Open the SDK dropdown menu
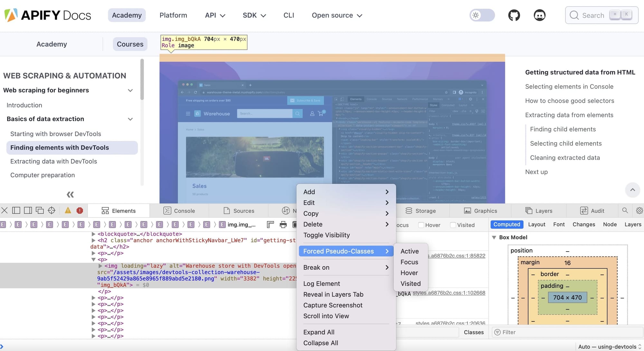Screen dimensions: 644x351 (x=254, y=15)
